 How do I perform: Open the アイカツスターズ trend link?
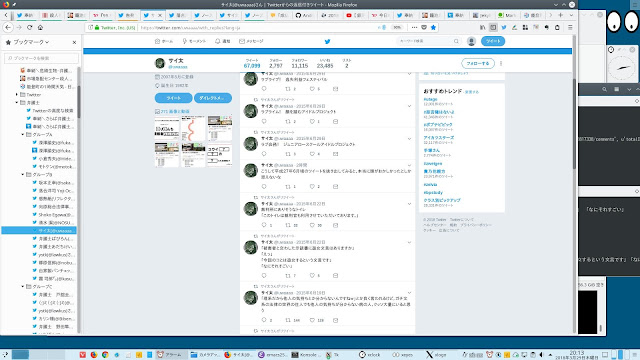[x=438, y=138]
